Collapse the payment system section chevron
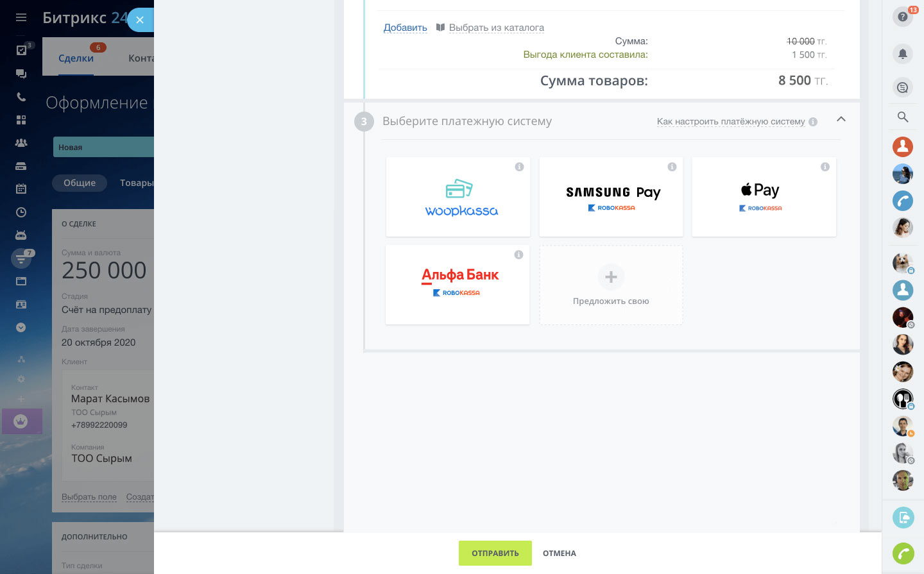This screenshot has height=574, width=924. coord(841,119)
